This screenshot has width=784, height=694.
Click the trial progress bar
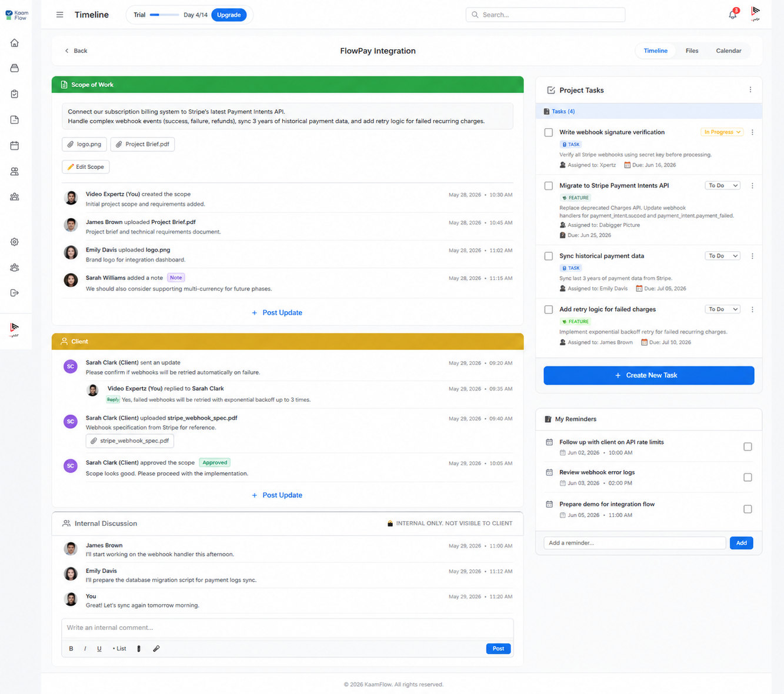pyautogui.click(x=164, y=15)
